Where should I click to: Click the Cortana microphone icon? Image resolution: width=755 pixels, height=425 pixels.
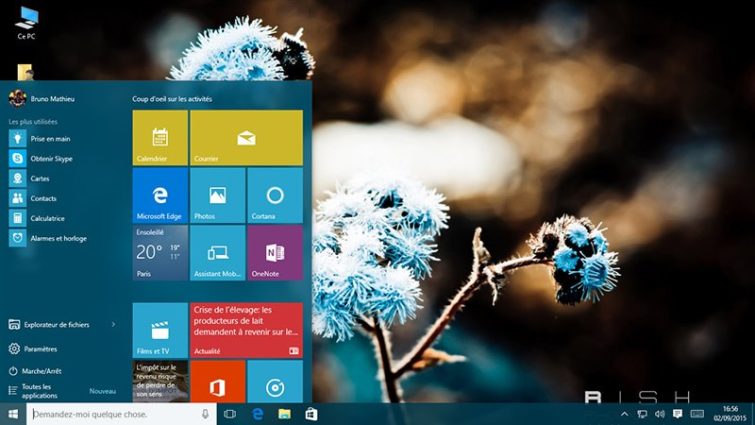[x=205, y=414]
